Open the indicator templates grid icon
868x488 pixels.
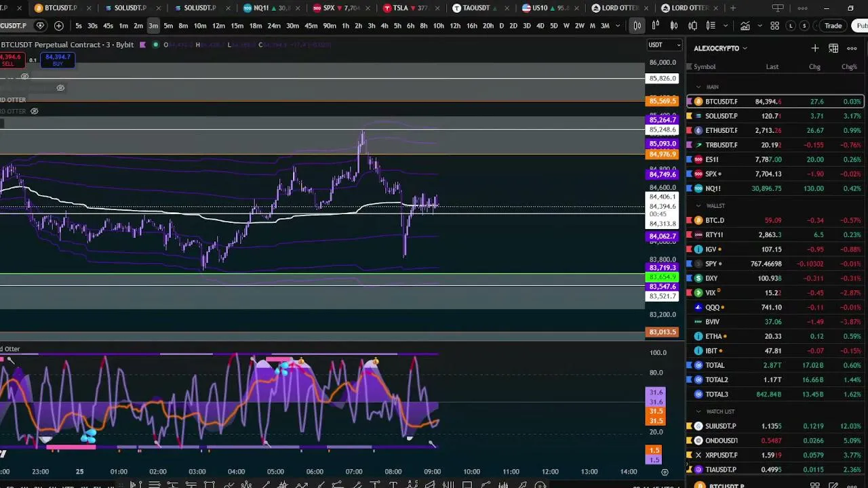coord(774,26)
